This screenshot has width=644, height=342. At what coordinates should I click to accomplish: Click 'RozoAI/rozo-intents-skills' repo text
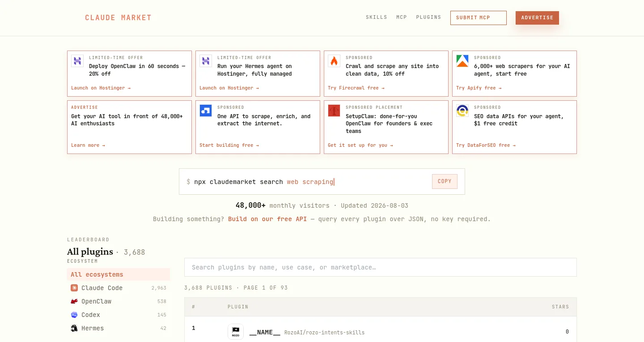[324, 333]
